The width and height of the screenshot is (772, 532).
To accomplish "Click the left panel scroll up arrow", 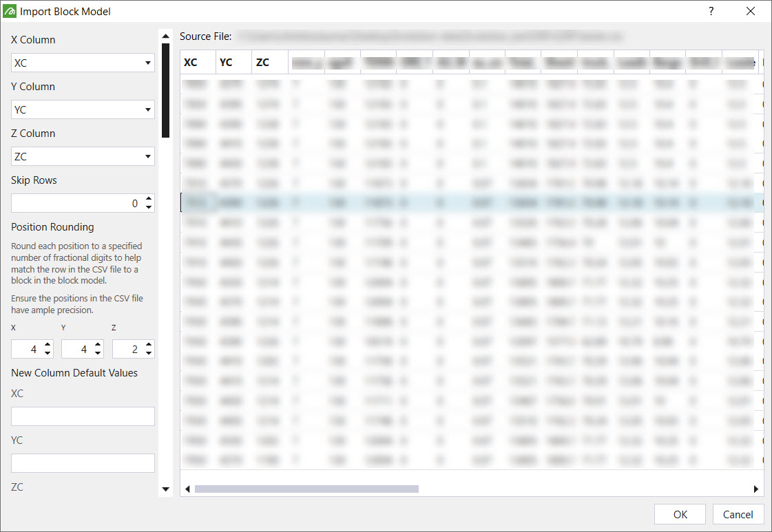I will (x=165, y=36).
